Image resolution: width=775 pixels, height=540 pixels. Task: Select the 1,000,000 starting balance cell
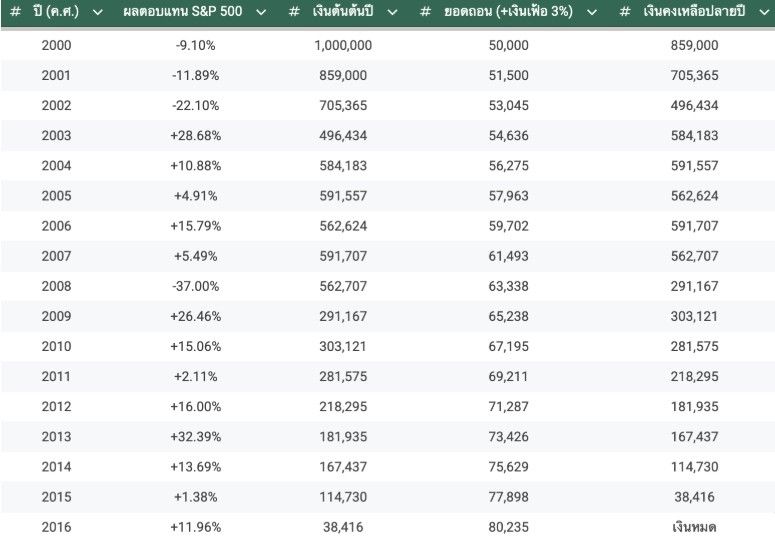click(x=343, y=46)
